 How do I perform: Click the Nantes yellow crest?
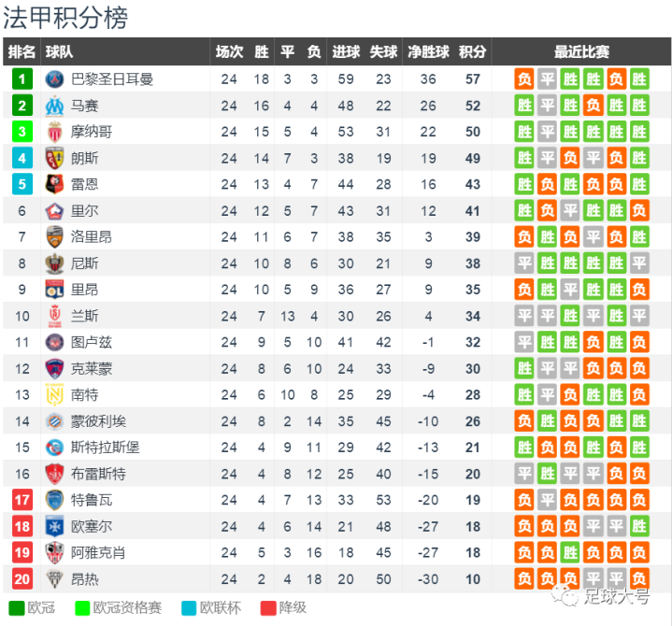[54, 394]
